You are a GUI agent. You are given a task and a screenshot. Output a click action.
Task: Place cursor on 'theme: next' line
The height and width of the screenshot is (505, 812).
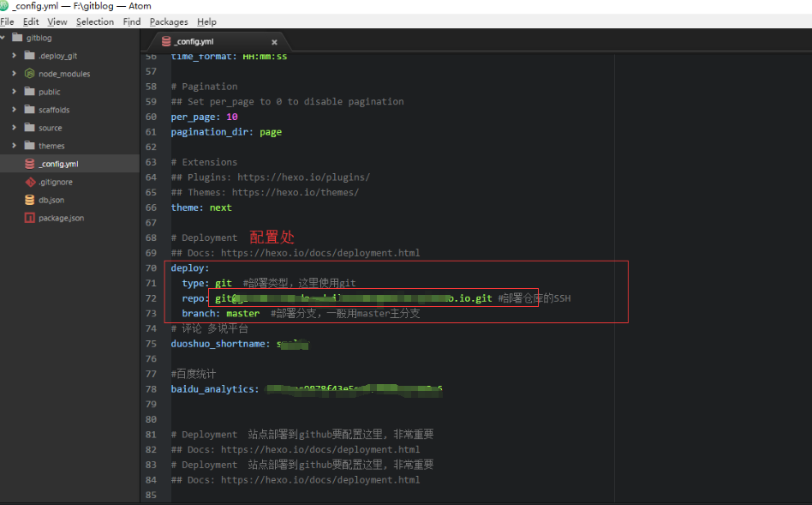[x=201, y=207]
